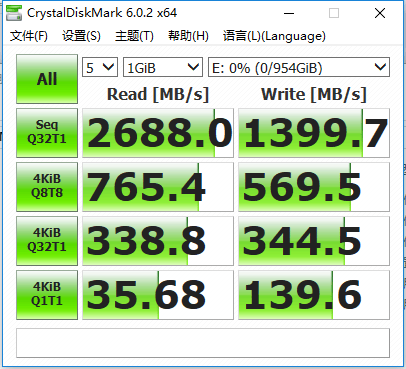The width and height of the screenshot is (406, 369).
Task: Open the 设置(S) menu
Action: [x=81, y=36]
